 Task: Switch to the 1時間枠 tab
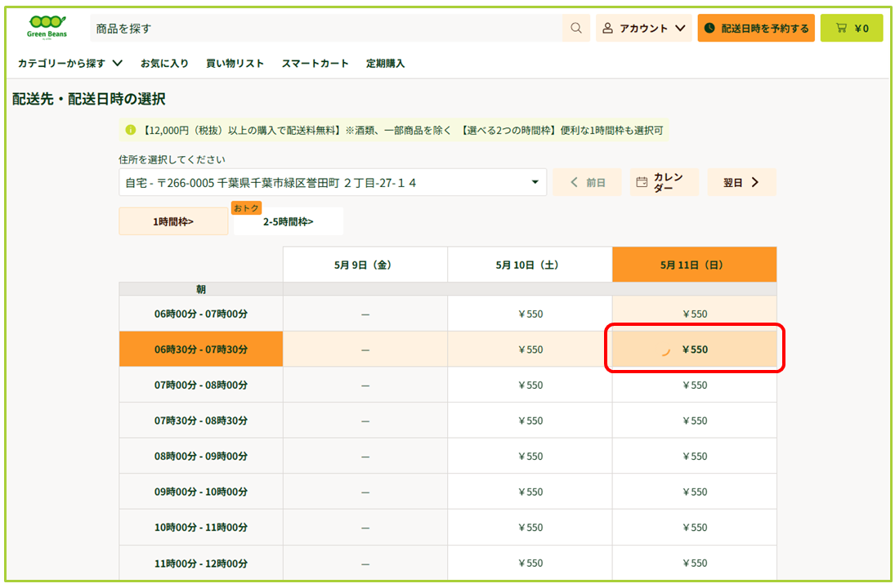173,220
